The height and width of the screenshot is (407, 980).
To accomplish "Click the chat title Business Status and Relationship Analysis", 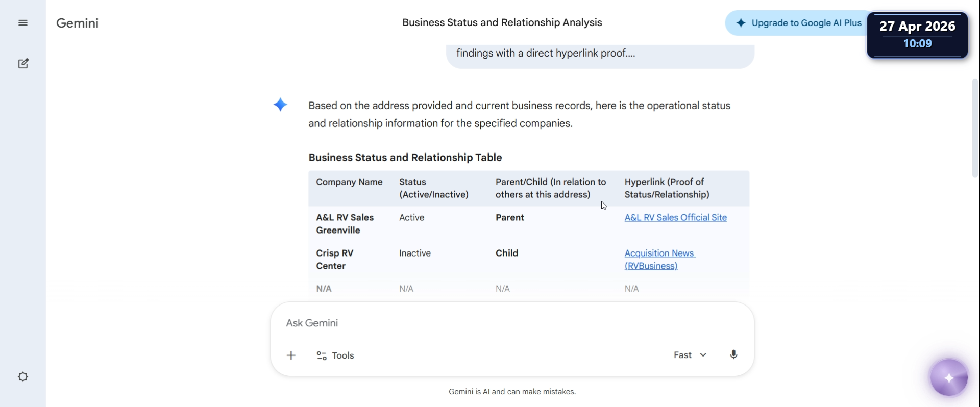I will 502,22.
